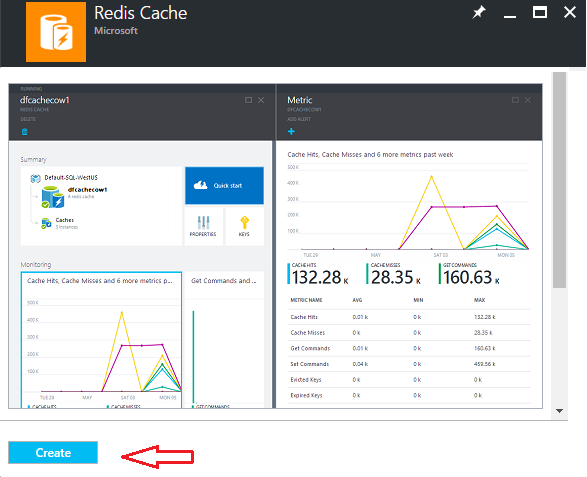
Task: Click the Default-SQL-WestUS resource group icon
Action: tap(36, 178)
